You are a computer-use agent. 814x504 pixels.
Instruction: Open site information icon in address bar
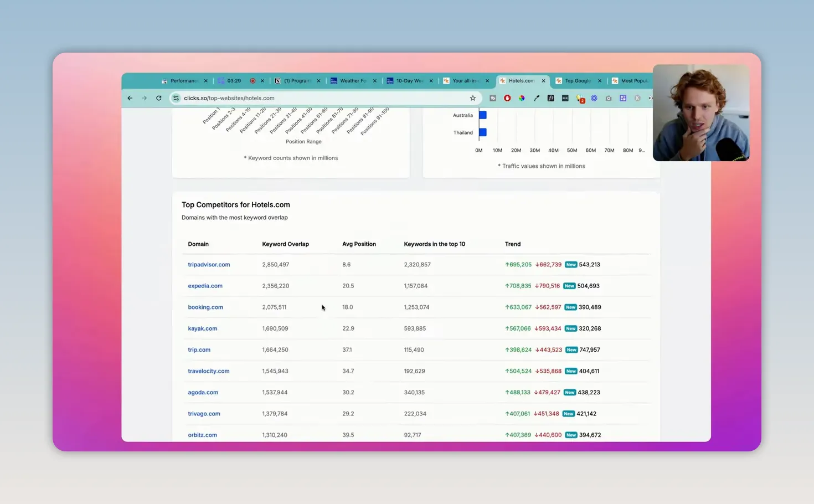click(176, 98)
